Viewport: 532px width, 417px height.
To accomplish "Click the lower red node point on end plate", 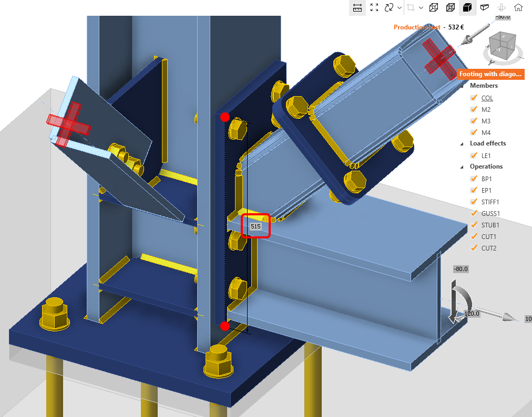I will pos(224,326).
